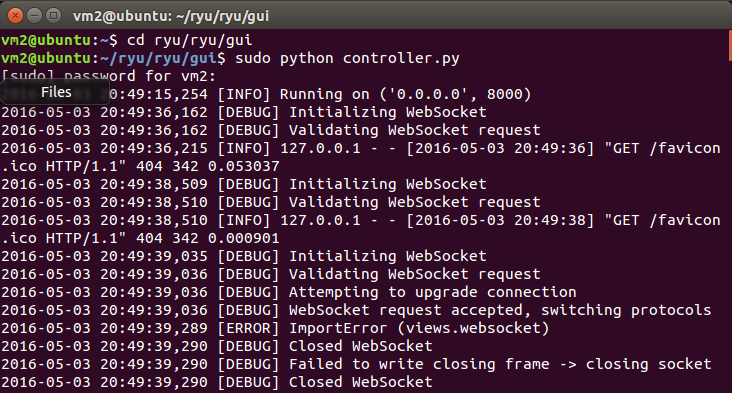Click the 'Failed to write closing frame' line
The height and width of the screenshot is (393, 732).
point(356,364)
